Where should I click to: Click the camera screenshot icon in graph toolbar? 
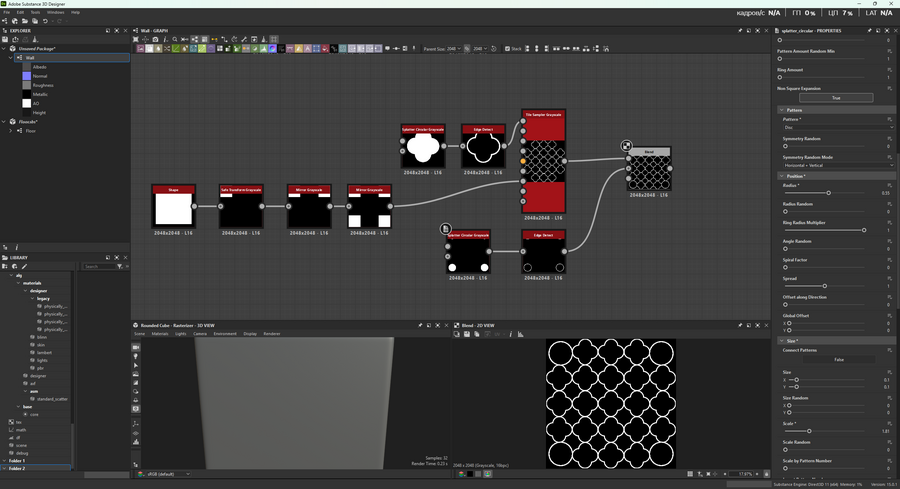click(155, 39)
